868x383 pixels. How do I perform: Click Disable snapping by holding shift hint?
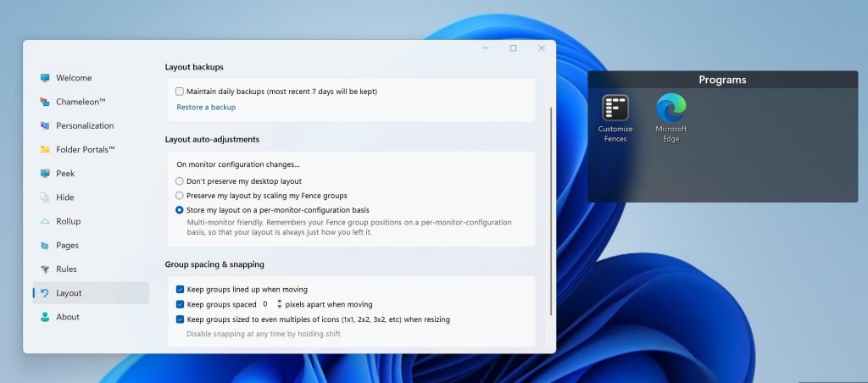click(264, 335)
